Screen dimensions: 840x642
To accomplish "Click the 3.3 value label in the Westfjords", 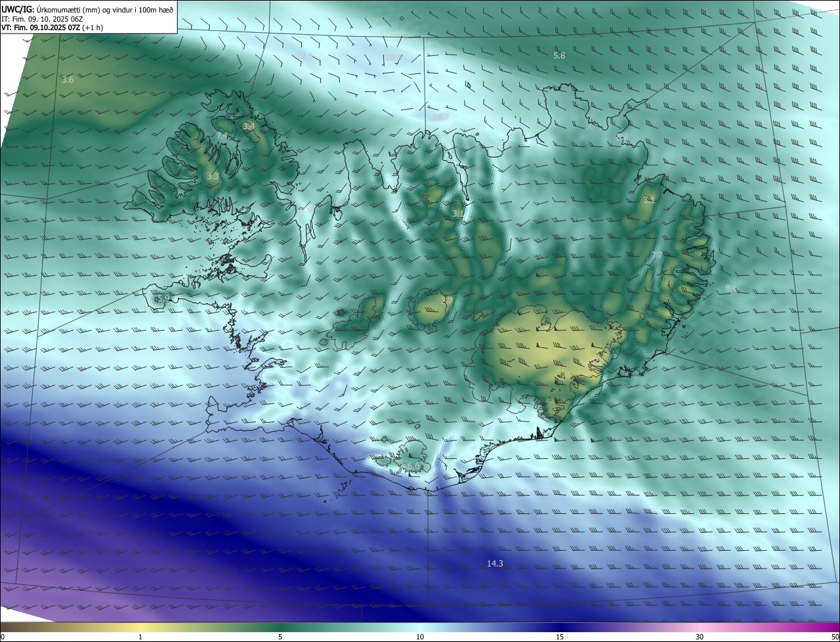I will coord(213,176).
